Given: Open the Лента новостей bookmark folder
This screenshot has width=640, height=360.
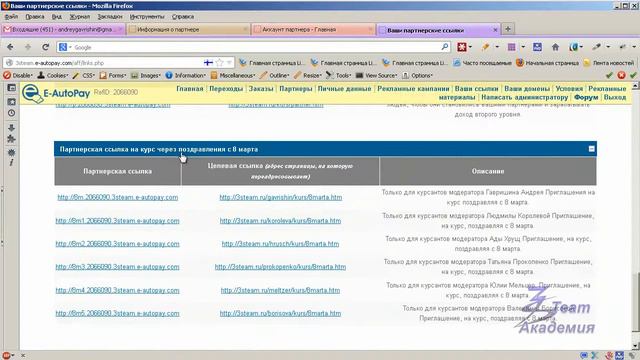Looking at the screenshot, I should pyautogui.click(x=609, y=63).
